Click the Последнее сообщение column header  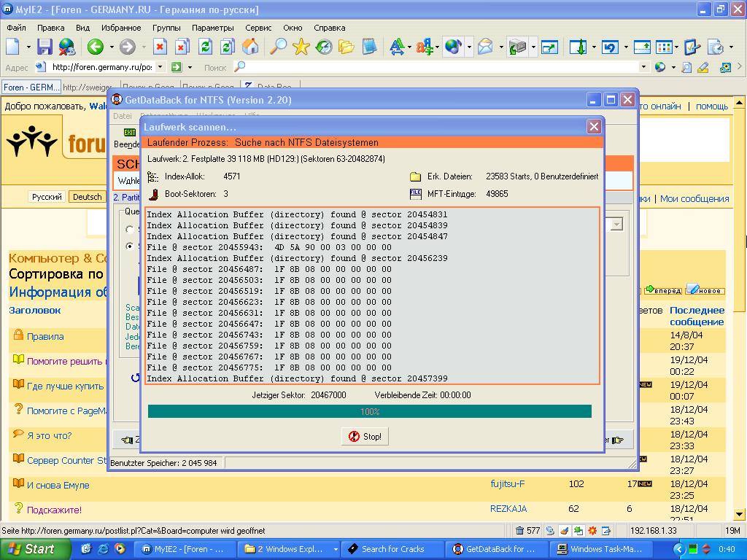pyautogui.click(x=697, y=316)
